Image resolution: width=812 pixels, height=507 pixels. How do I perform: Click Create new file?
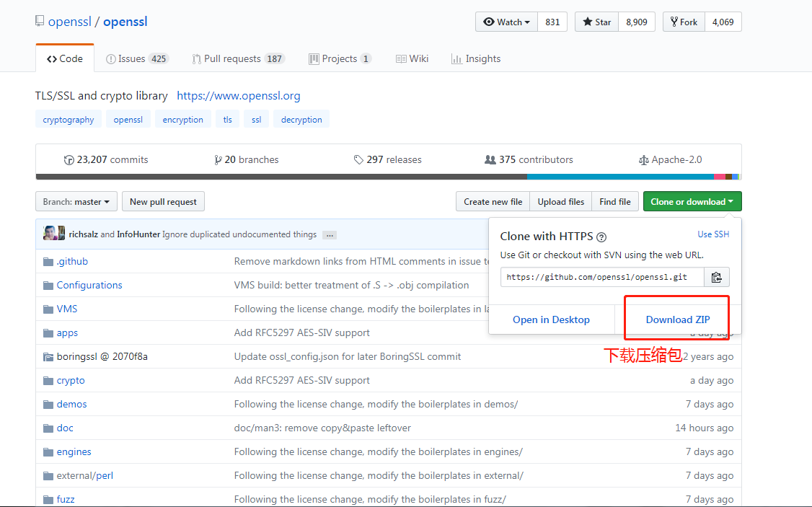click(x=493, y=201)
